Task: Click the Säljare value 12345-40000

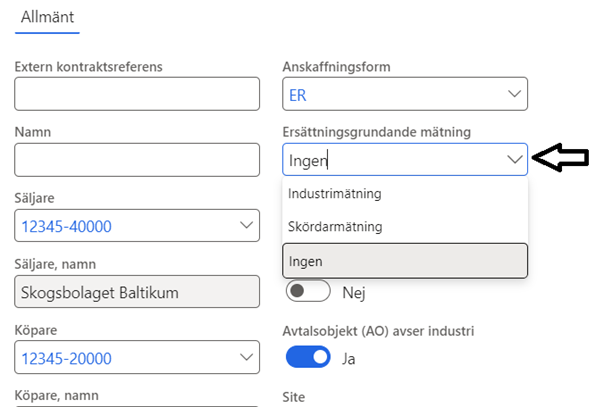Action: click(66, 226)
